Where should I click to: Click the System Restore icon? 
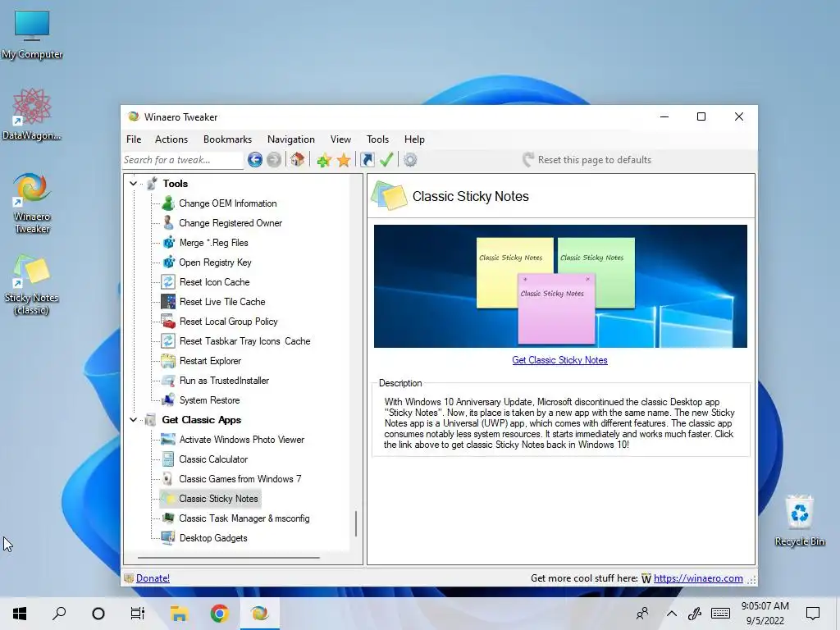(x=168, y=400)
